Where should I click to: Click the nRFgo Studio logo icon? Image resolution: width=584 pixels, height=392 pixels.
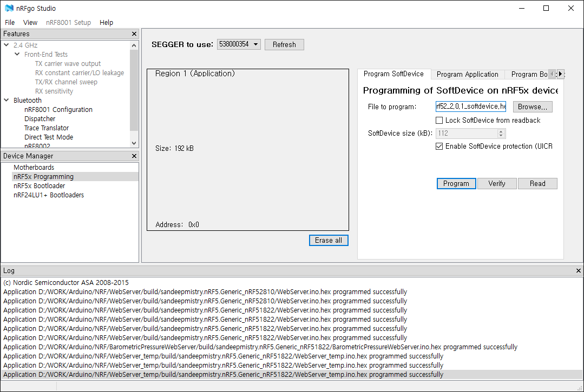[x=9, y=8]
